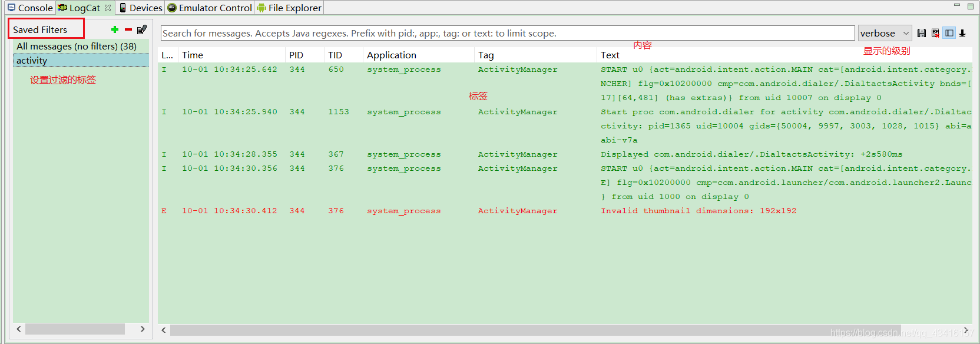Open the Emulator Control tab
This screenshot has width=980, height=344.
(x=210, y=8)
